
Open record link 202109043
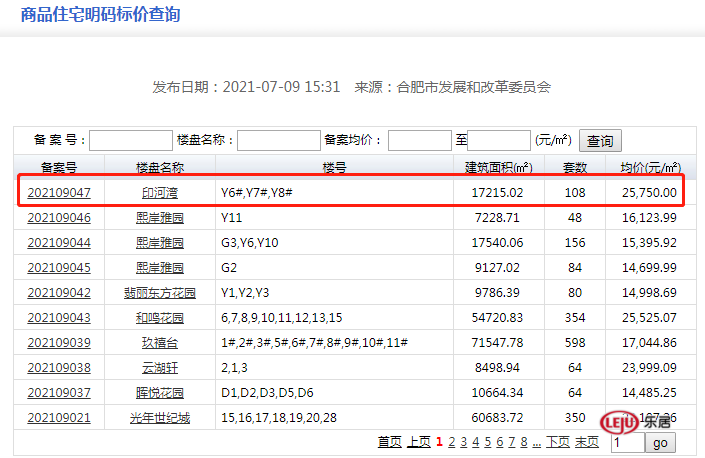59,318
